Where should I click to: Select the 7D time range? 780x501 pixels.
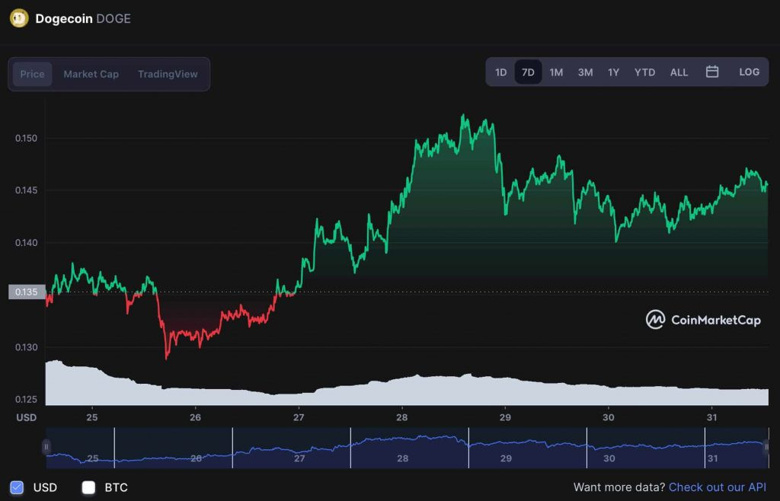point(528,72)
